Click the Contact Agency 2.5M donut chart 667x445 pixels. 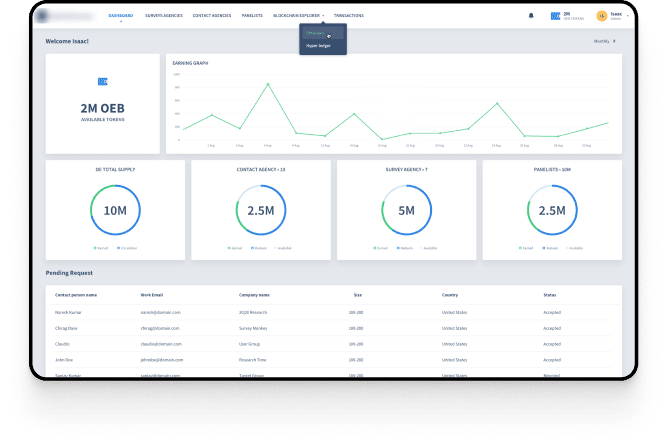click(x=260, y=211)
